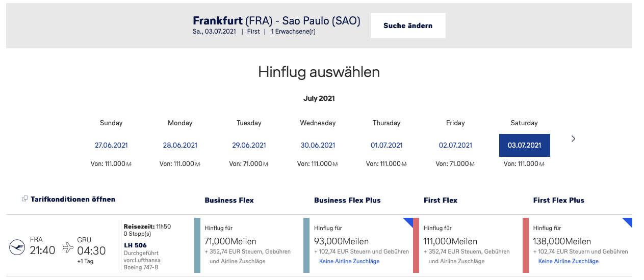Pick Wednesday 30.06.2021 date
Viewport: 644px width, 280px height.
point(318,145)
